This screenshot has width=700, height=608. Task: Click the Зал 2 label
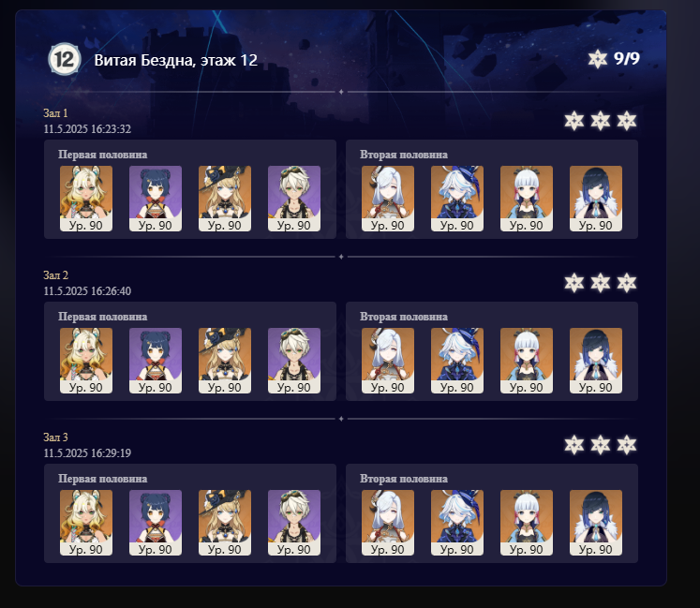point(56,275)
